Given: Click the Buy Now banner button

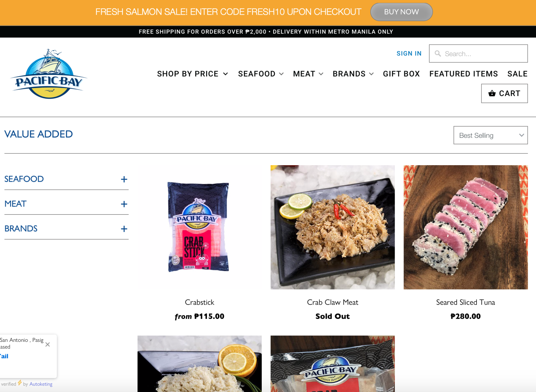Looking at the screenshot, I should [x=401, y=12].
